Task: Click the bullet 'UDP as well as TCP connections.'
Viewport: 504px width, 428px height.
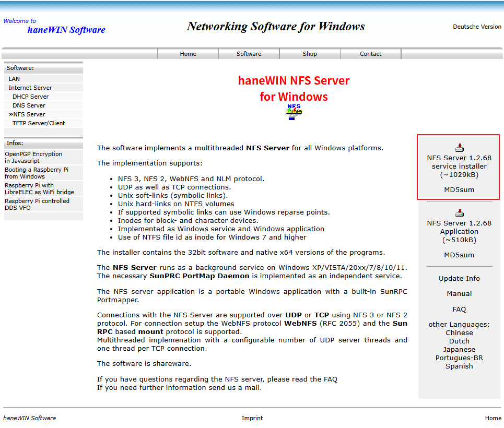Action: coord(174,187)
